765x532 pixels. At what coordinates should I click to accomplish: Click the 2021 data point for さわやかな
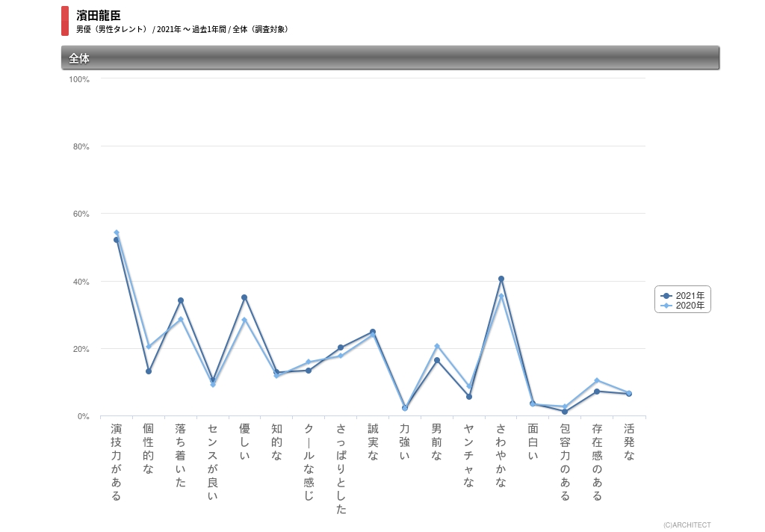click(x=501, y=279)
